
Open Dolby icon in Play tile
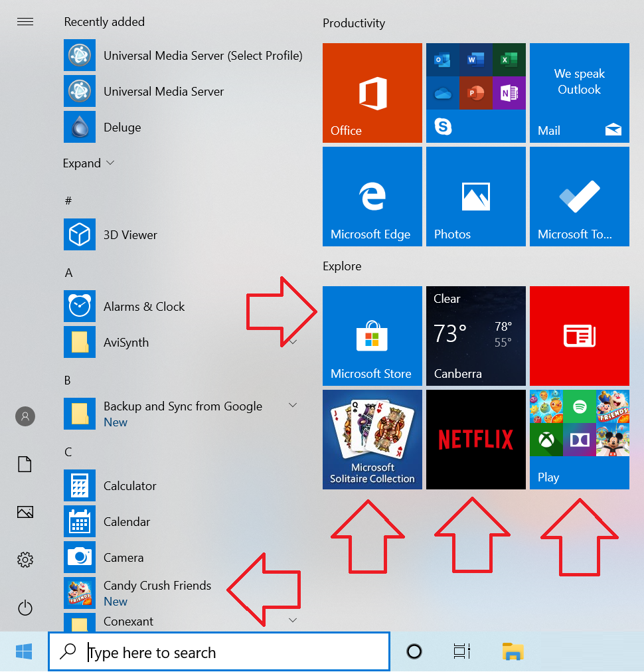click(580, 440)
